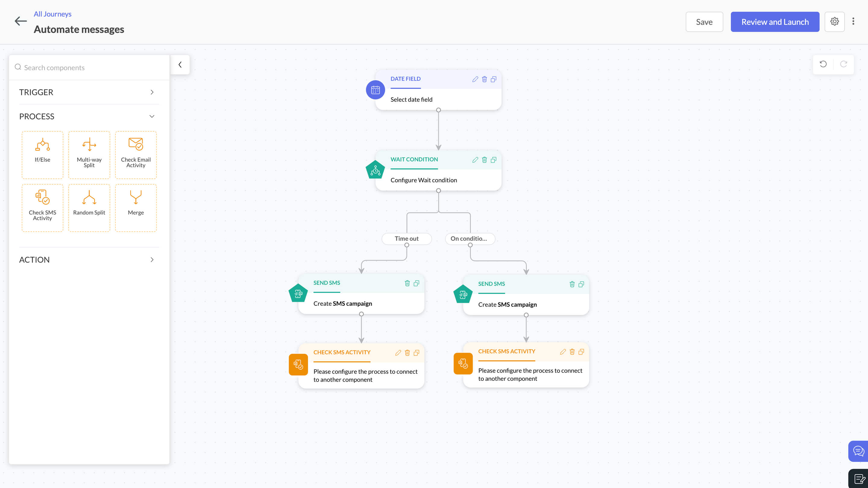The width and height of the screenshot is (868, 488).
Task: Duplicate the right Send SMS node
Action: point(581,284)
